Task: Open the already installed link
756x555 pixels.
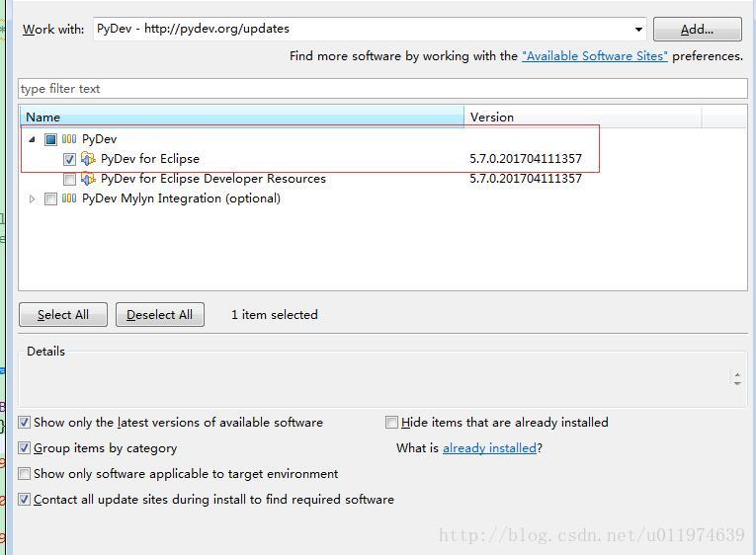Action: [489, 448]
